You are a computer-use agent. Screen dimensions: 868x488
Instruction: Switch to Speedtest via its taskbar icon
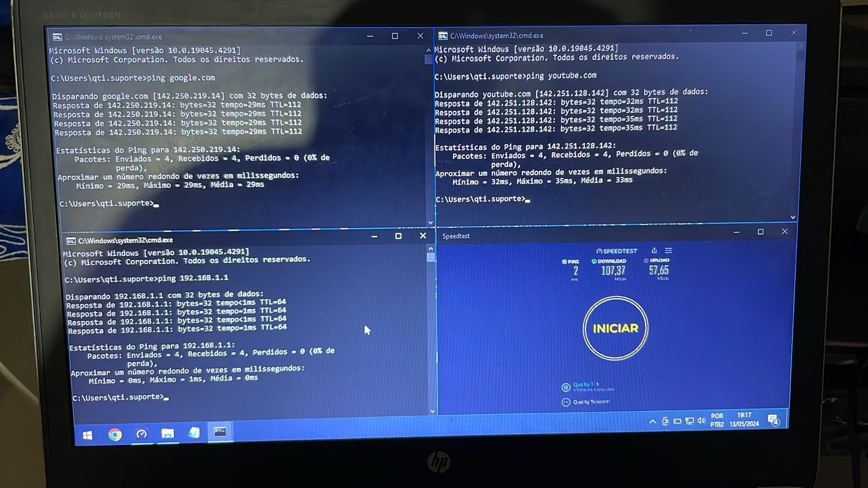(x=142, y=434)
